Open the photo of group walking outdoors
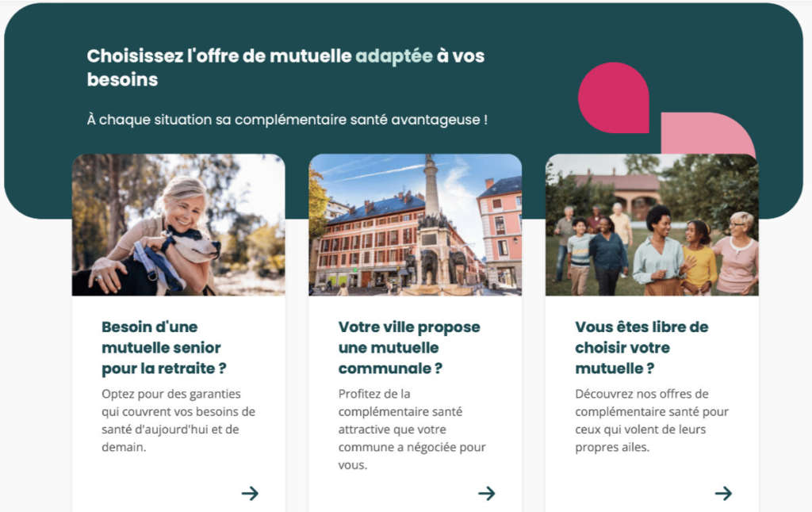 tap(652, 224)
